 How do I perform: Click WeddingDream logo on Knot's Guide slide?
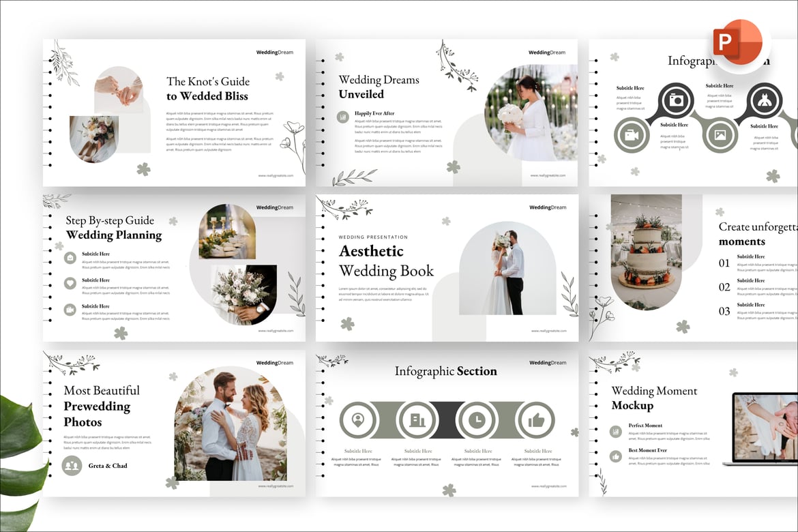click(275, 53)
